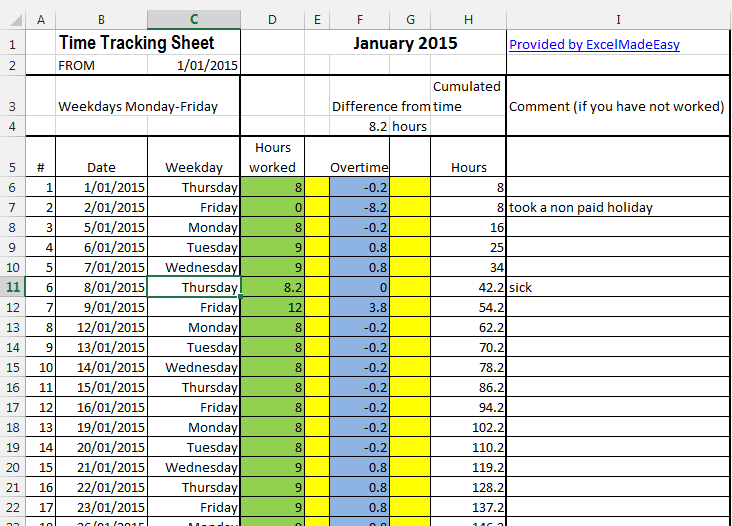Click the Time Tracking Sheet title cell
This screenshot has width=732, height=526.
click(x=148, y=43)
